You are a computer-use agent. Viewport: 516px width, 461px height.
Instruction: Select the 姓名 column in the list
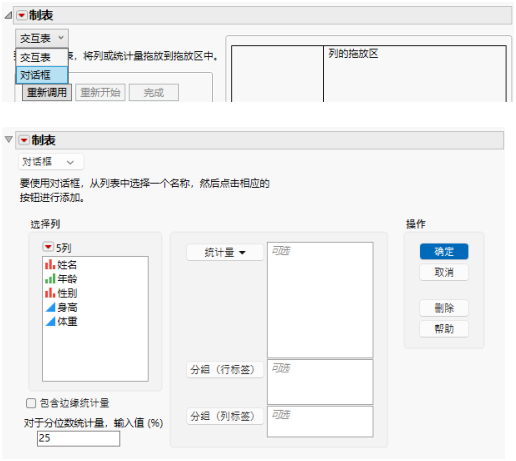(x=61, y=265)
